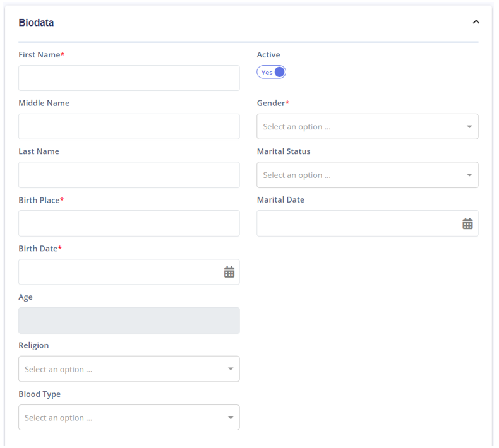The image size is (499, 448).
Task: Toggle the Active switch set to Yes
Action: coord(271,72)
